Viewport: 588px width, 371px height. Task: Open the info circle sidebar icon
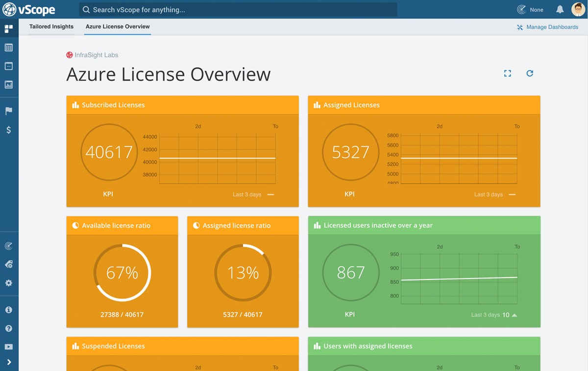(x=8, y=310)
